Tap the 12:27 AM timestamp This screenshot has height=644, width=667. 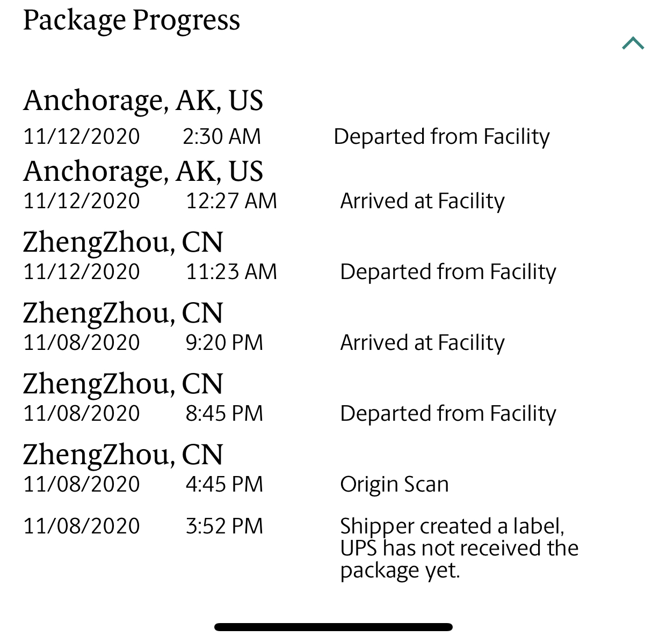point(231,201)
